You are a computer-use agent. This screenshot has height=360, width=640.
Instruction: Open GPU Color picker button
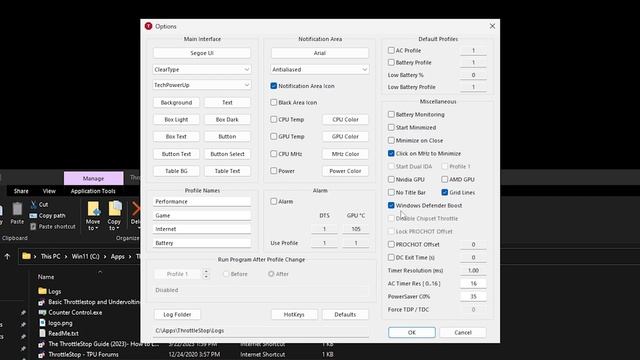[345, 136]
